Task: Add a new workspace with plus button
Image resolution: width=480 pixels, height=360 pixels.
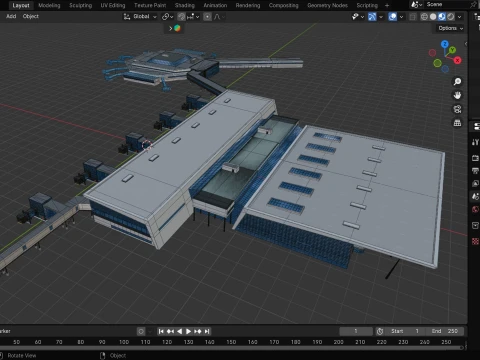Action: click(x=387, y=5)
